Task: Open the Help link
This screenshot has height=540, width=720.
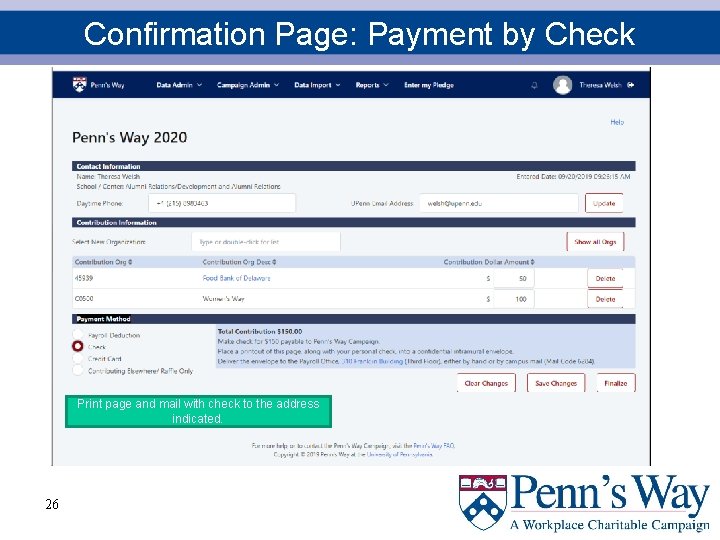Action: [x=617, y=122]
